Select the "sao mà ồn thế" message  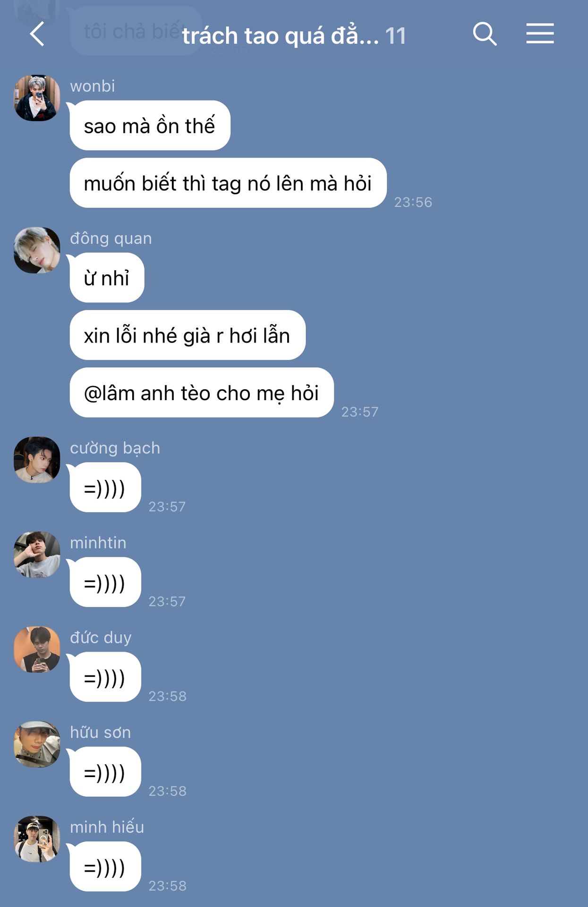[x=150, y=126]
